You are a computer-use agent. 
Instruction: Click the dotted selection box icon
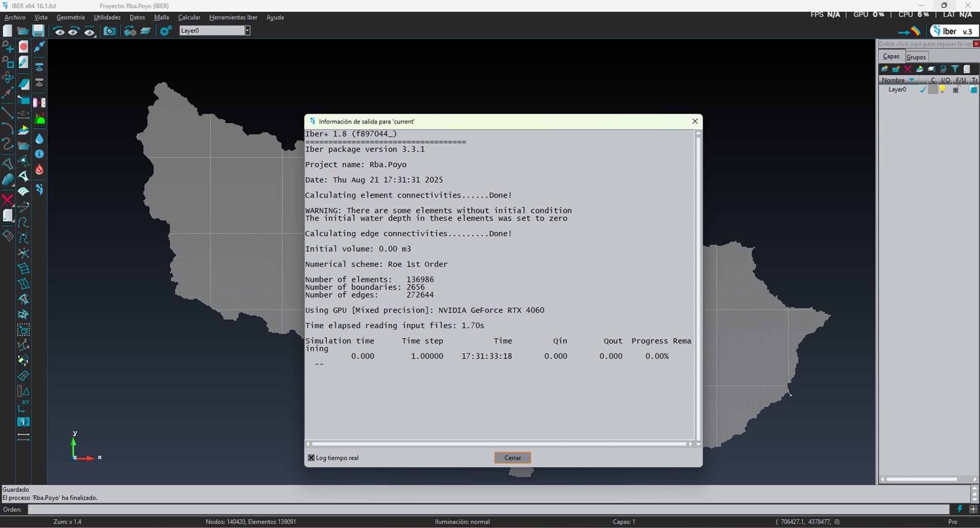pos(23,330)
